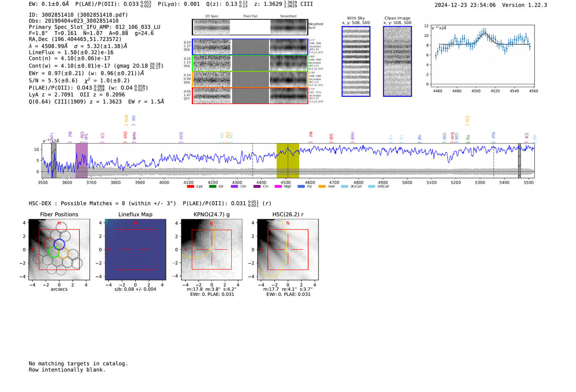This screenshot has height=392, width=576.
Task: Click the RA,Dec coordinates text
Action: point(75,39)
